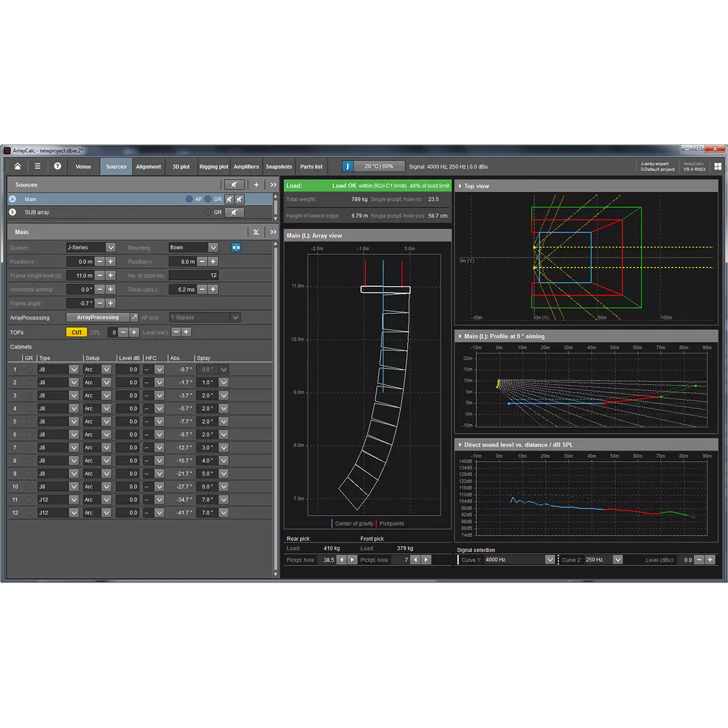The height and width of the screenshot is (728, 728).
Task: Go to the Home screen icon
Action: [18, 166]
